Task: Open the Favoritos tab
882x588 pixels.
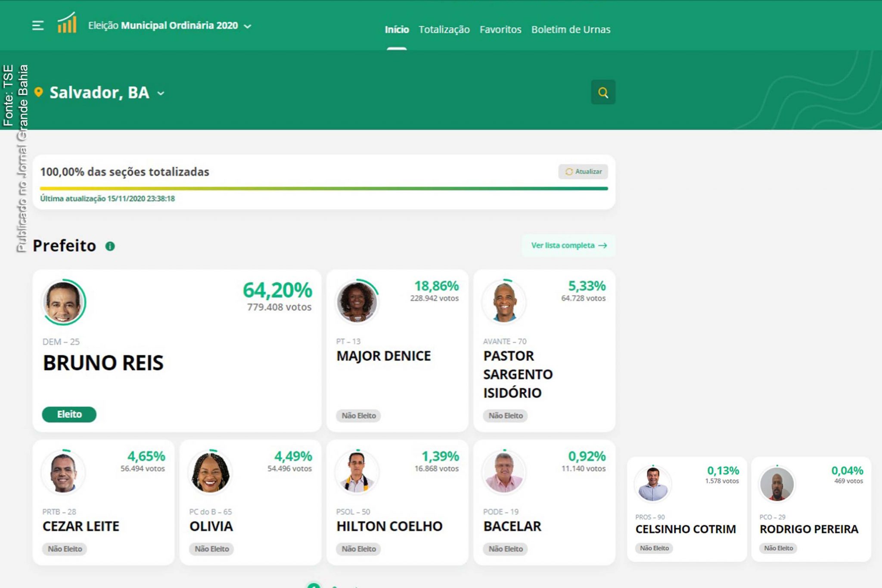Action: [500, 29]
